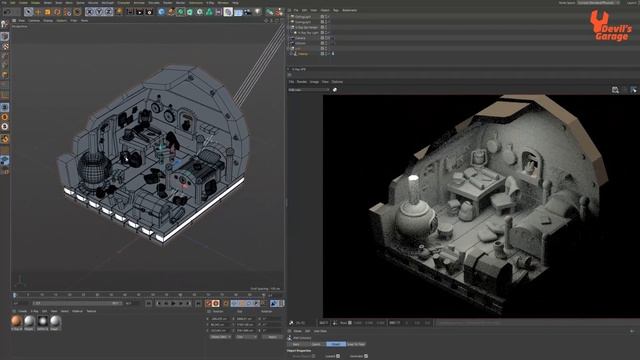
Task: Click the Pen spline tool icon
Action: click(x=171, y=12)
